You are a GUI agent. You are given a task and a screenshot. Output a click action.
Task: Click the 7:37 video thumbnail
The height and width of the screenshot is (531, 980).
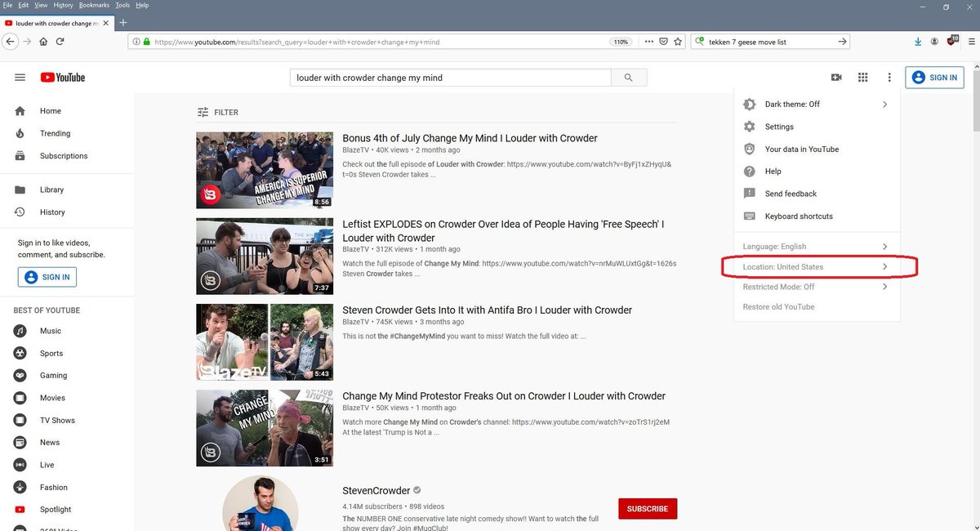click(265, 257)
